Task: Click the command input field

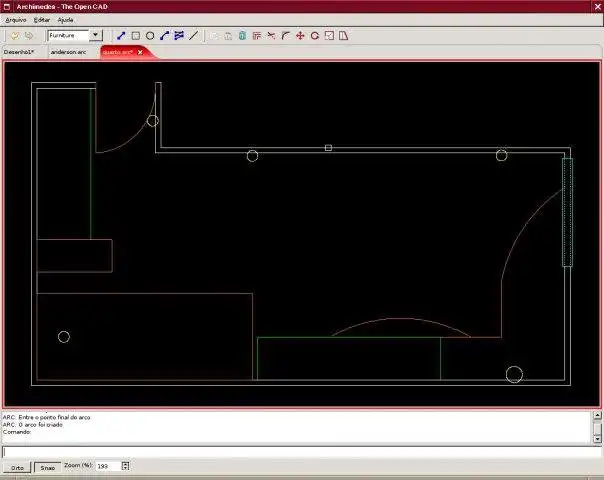Action: click(x=301, y=452)
